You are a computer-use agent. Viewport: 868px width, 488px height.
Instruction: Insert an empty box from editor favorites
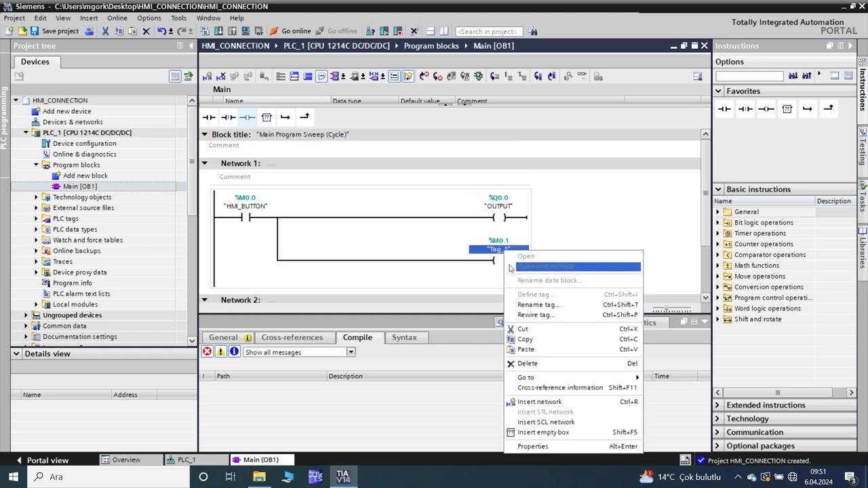coord(267,117)
